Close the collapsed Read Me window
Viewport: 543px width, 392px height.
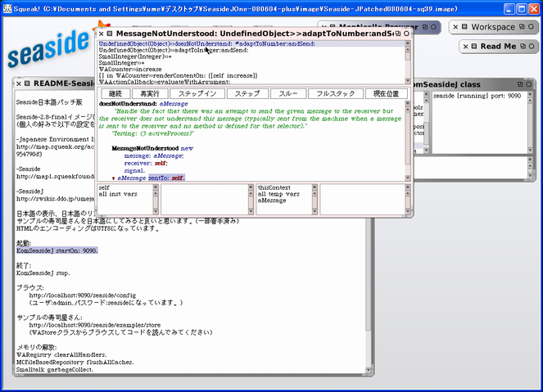(466, 47)
